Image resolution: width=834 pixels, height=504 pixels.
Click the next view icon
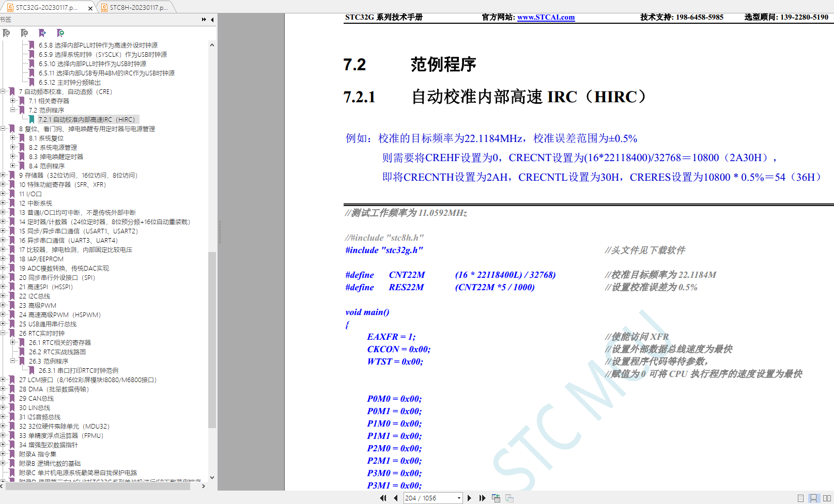pos(509,498)
